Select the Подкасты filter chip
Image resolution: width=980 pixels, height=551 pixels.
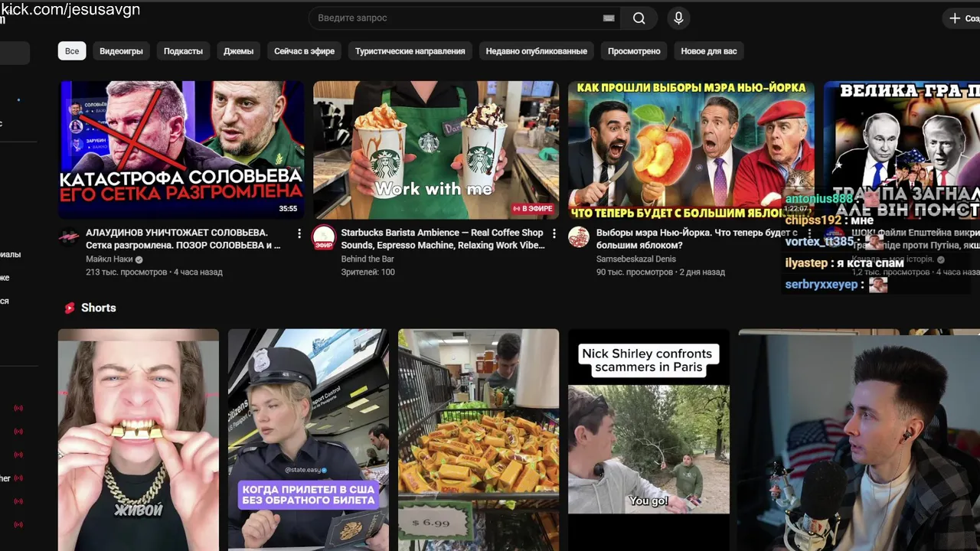coord(183,51)
